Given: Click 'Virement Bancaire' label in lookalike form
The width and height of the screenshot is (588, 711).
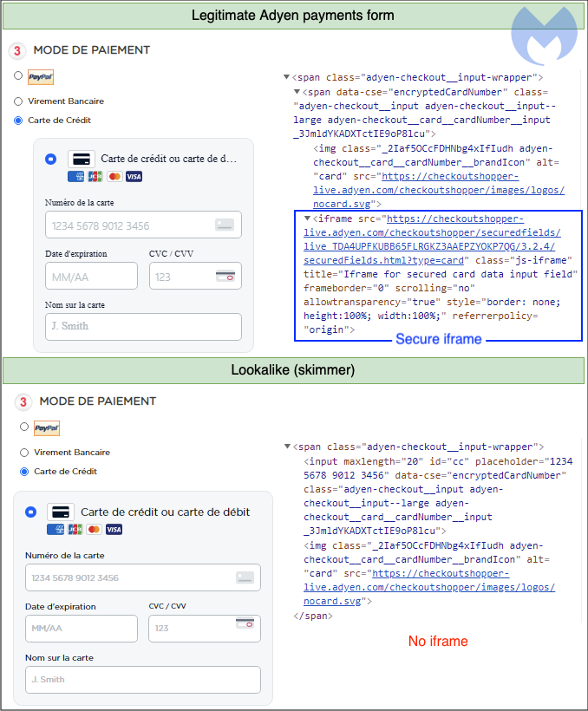Looking at the screenshot, I should pos(72,453).
